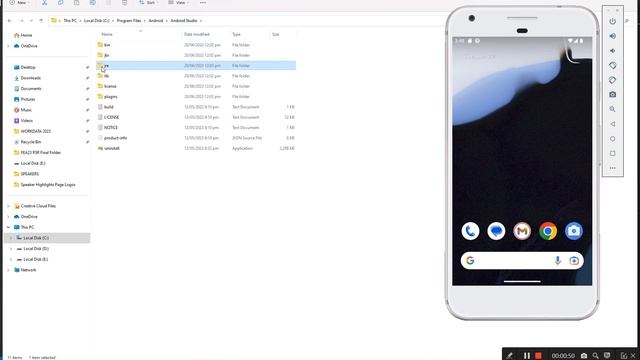The height and width of the screenshot is (360, 640).
Task: Click the recorder pen annotation icon
Action: [509, 356]
